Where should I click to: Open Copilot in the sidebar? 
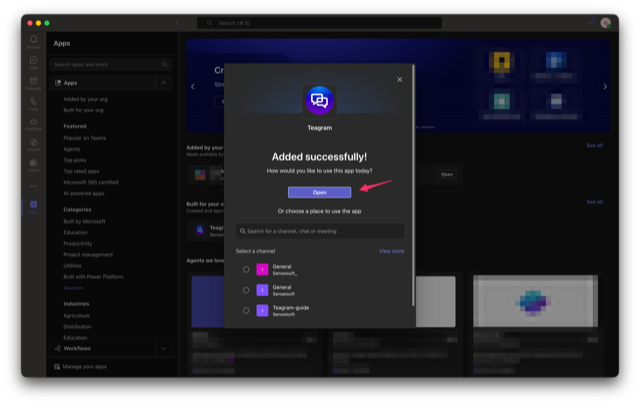33,145
